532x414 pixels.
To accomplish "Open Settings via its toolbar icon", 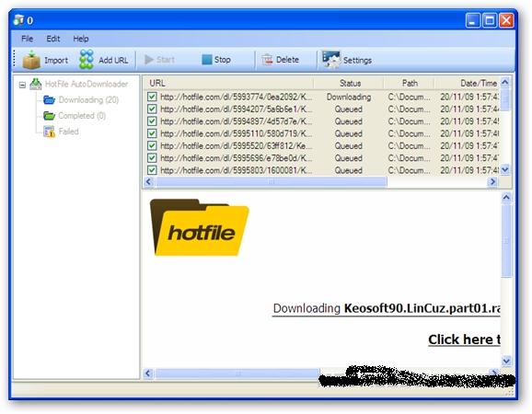I will pyautogui.click(x=330, y=59).
